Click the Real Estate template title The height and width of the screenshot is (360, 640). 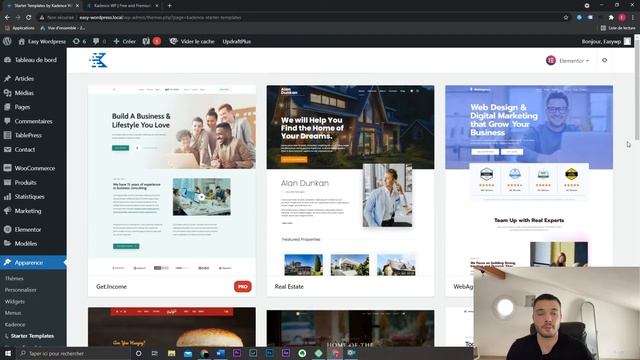[289, 287]
